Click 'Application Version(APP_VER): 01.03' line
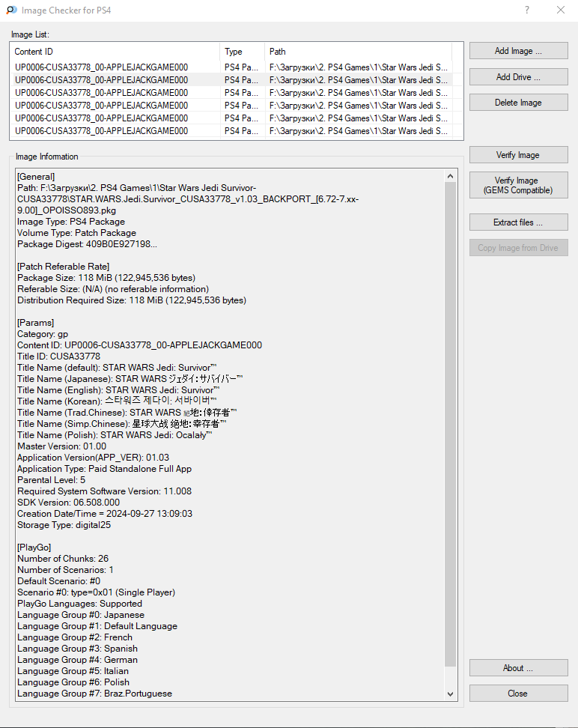Image resolution: width=578 pixels, height=728 pixels. pyautogui.click(x=94, y=458)
